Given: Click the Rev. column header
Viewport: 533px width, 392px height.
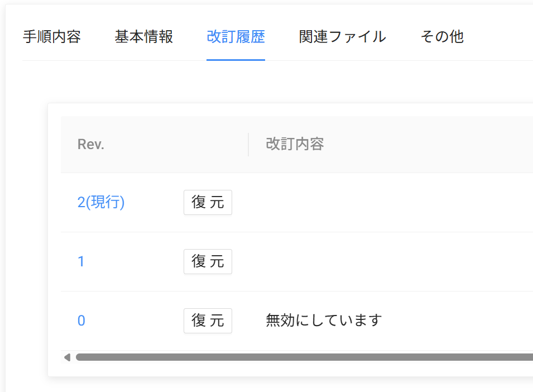Looking at the screenshot, I should (91, 145).
